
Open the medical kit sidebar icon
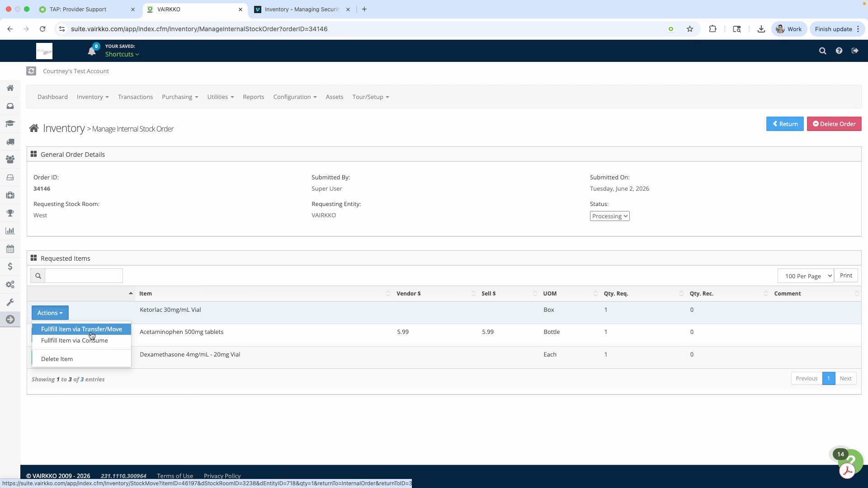tap(10, 195)
